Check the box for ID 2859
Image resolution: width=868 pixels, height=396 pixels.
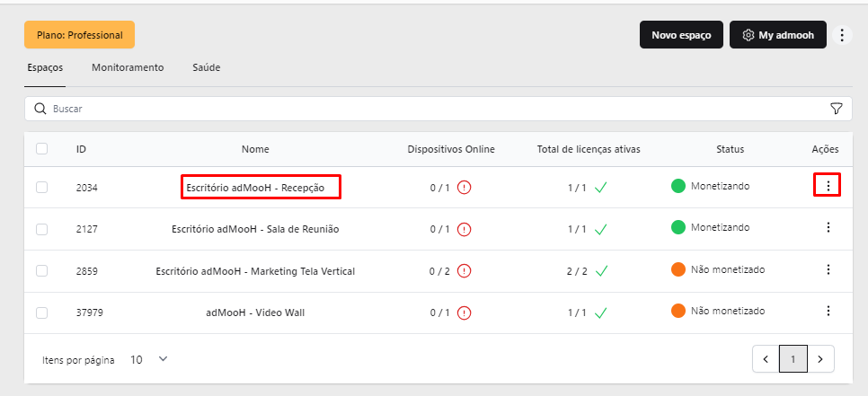[41, 271]
